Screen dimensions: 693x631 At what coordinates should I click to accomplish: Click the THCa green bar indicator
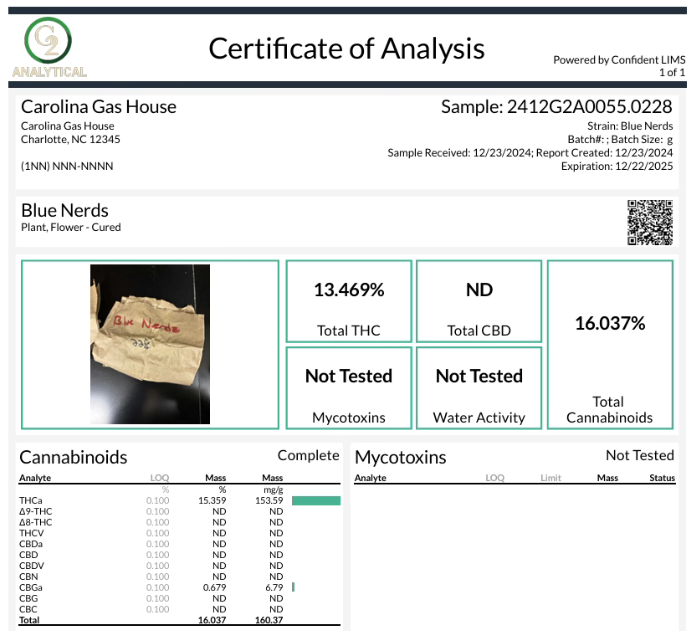click(x=316, y=500)
